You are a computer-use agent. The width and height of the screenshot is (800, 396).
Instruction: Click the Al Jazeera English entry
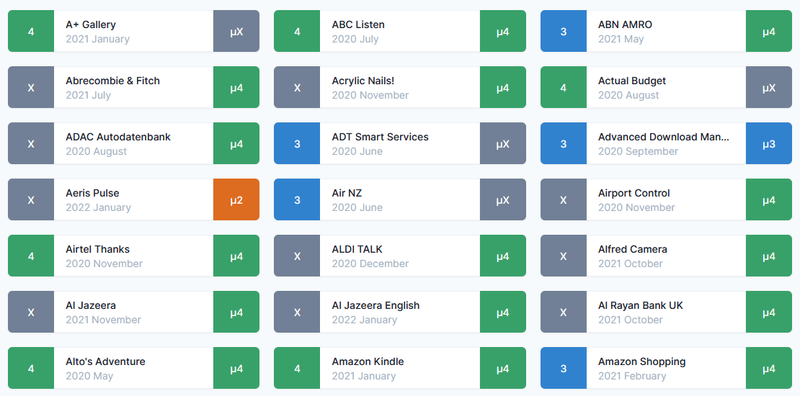tap(400, 312)
